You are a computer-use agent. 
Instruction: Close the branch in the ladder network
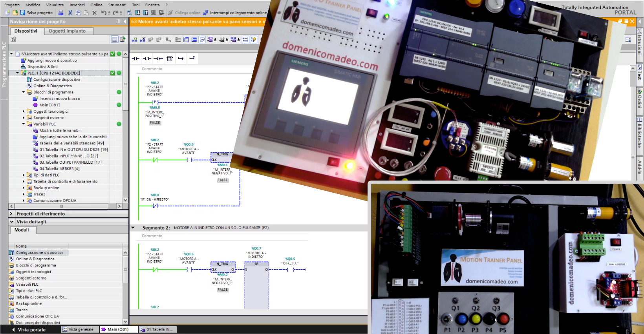tap(192, 58)
